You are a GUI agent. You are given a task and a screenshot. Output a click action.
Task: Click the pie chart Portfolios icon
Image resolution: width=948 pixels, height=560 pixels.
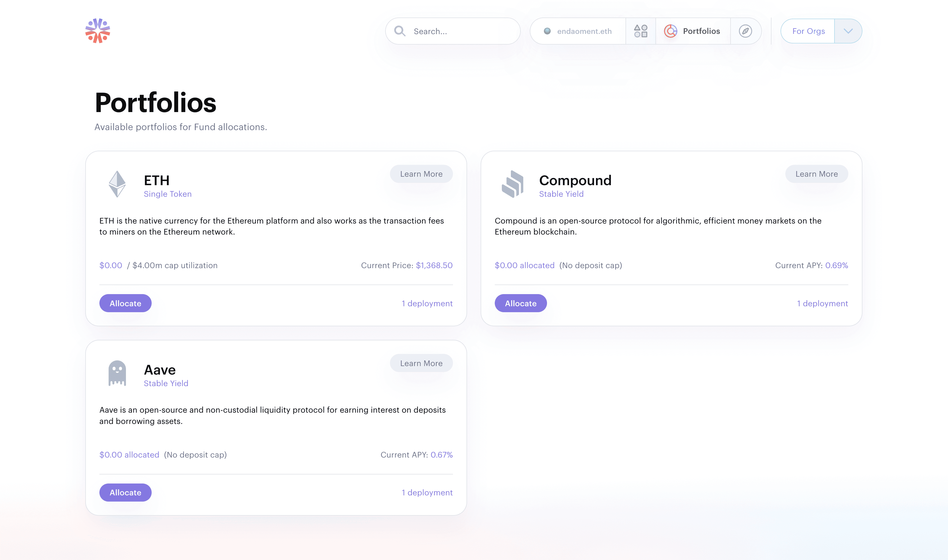click(671, 31)
